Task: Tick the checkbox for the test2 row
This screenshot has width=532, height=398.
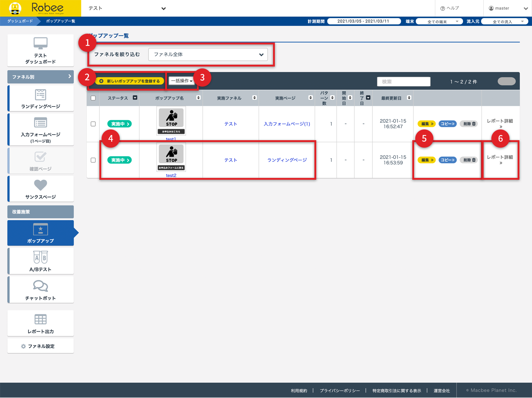Action: coord(93,160)
